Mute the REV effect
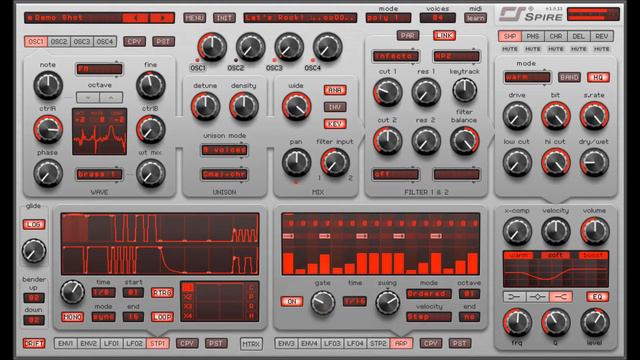The image size is (640, 360). point(602,49)
